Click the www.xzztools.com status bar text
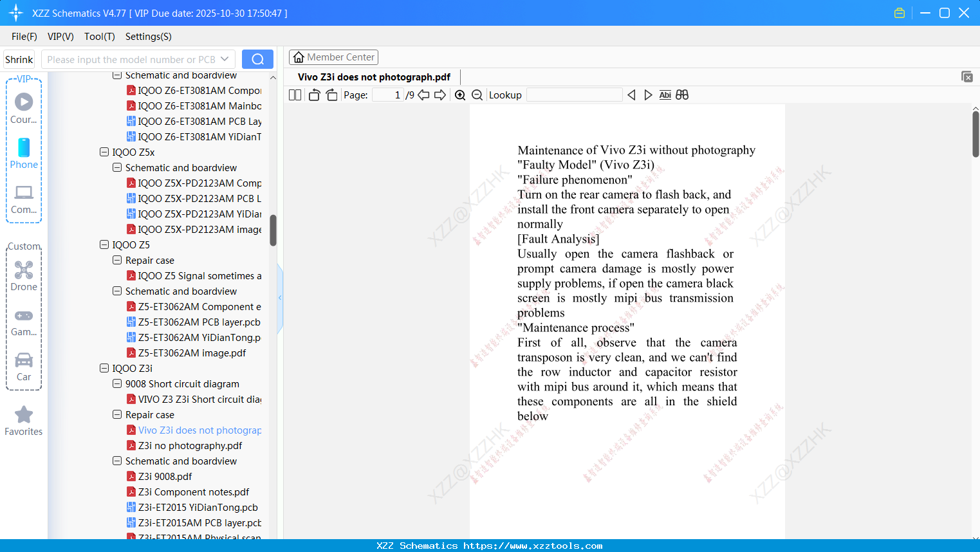Viewport: 980px width, 552px height. [x=533, y=546]
